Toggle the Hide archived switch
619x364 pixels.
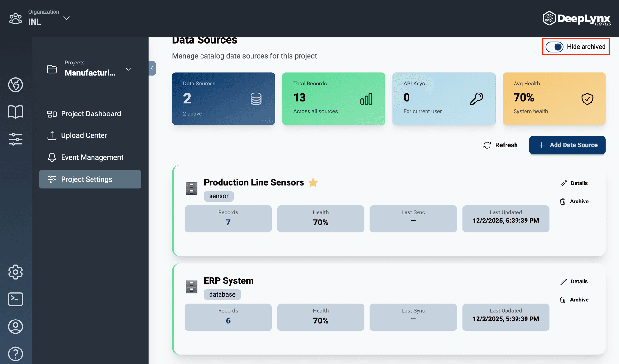point(554,47)
